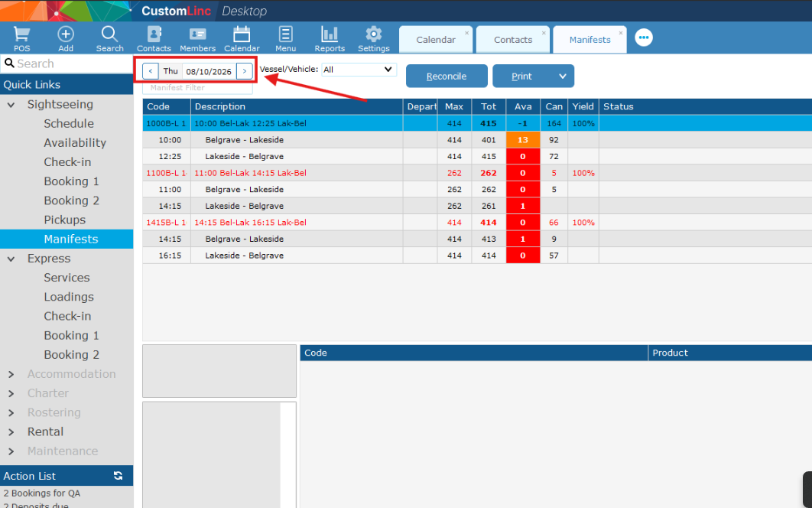Open Pickups quick link
Viewport: 812px width, 508px height.
[65, 220]
